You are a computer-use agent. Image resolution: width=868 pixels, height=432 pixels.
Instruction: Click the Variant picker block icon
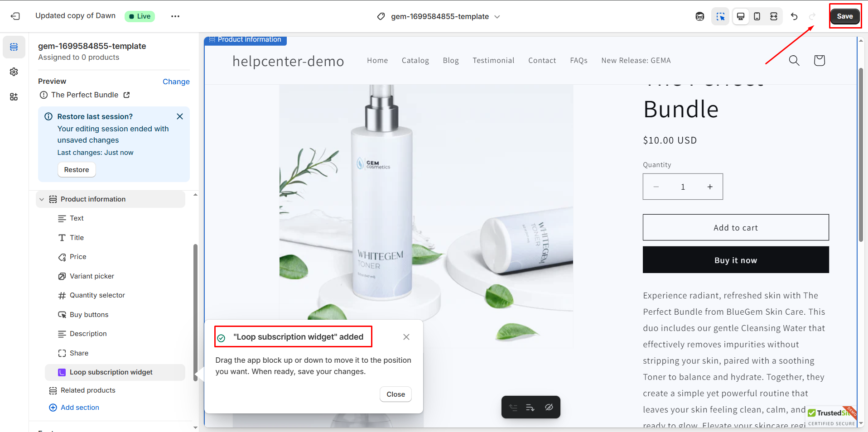coord(62,276)
